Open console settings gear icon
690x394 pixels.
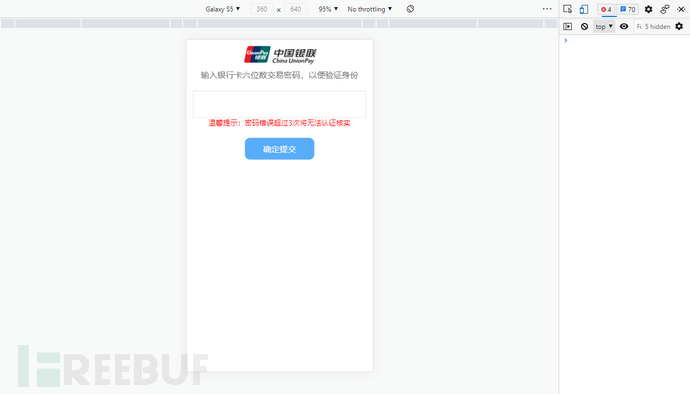[x=679, y=26]
